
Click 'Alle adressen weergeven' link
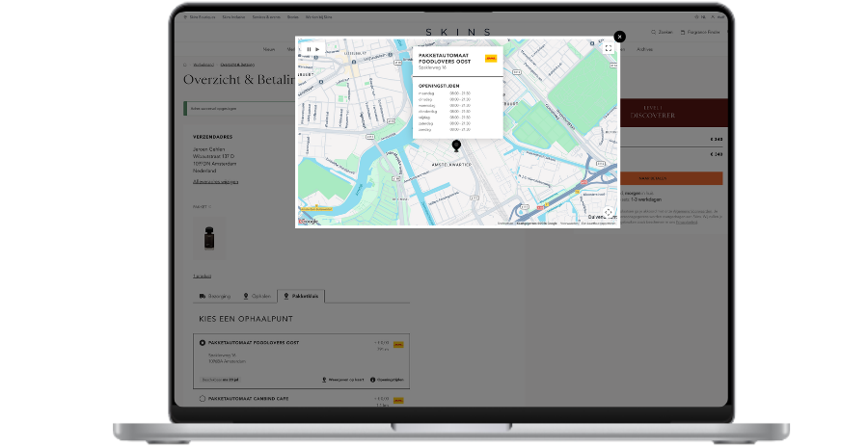point(215,181)
